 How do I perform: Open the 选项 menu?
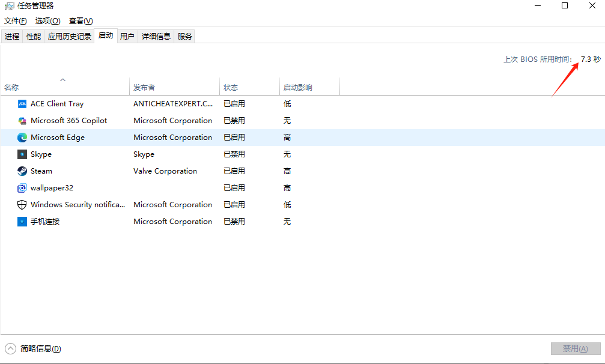[x=48, y=21]
